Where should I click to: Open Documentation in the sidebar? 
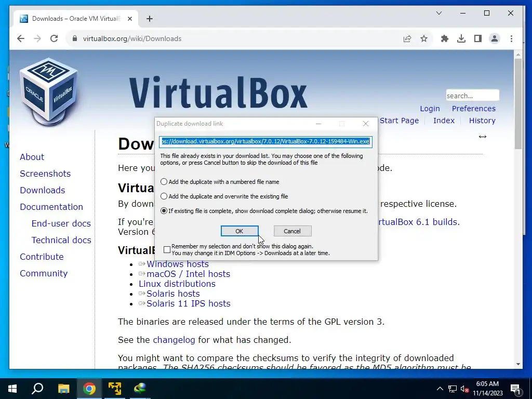point(51,207)
